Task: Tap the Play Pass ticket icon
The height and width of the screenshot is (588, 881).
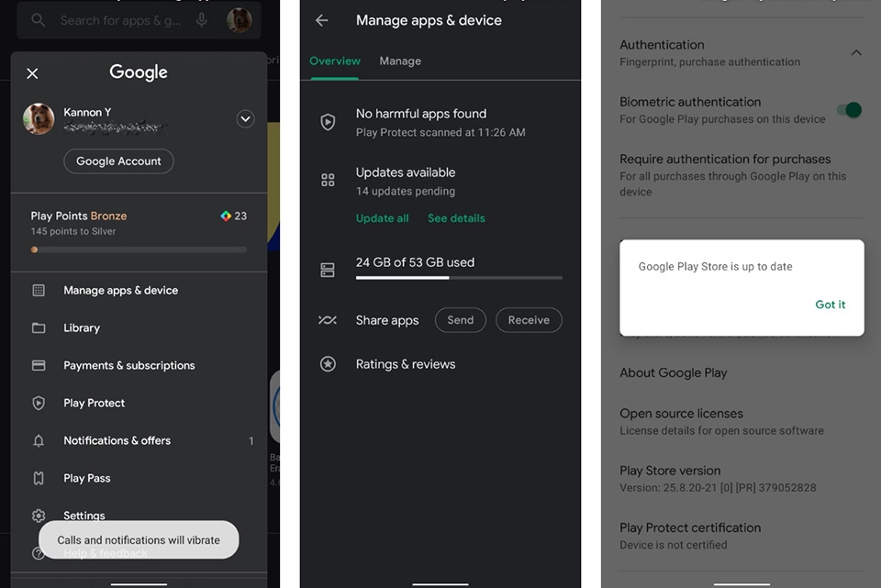Action: tap(39, 479)
